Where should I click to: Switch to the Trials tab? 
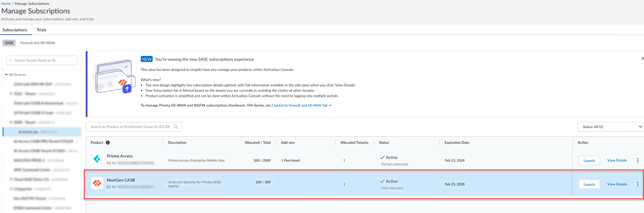[41, 30]
